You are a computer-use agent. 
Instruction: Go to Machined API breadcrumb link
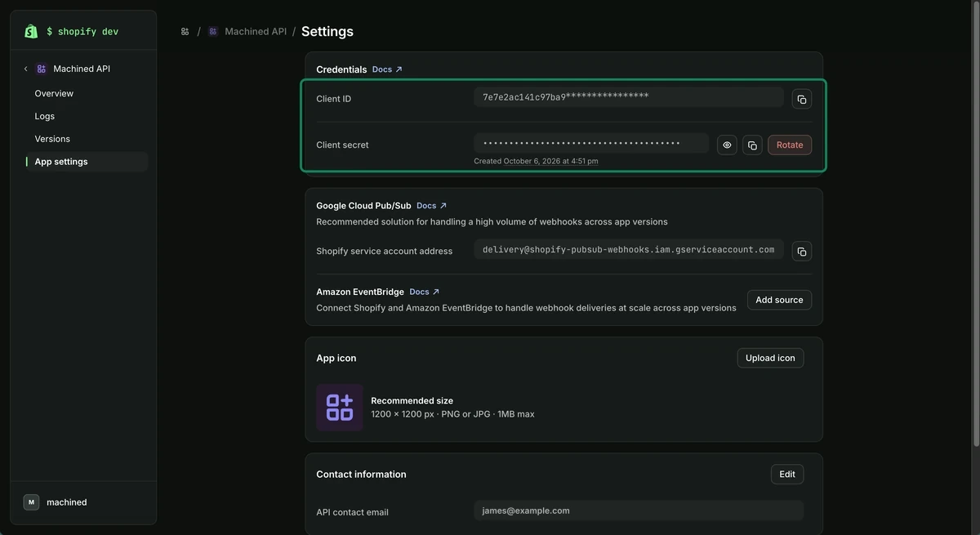tap(256, 31)
